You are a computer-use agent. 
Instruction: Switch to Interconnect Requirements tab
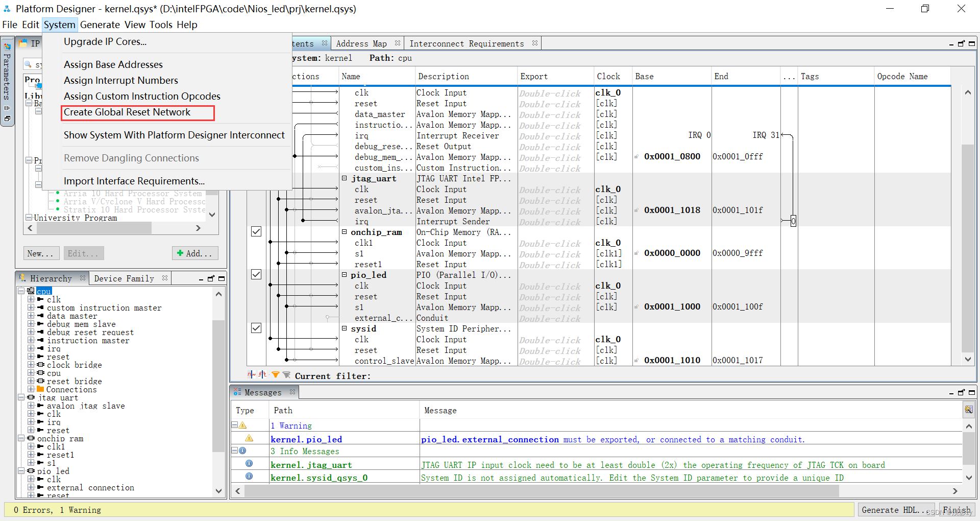[x=467, y=43]
